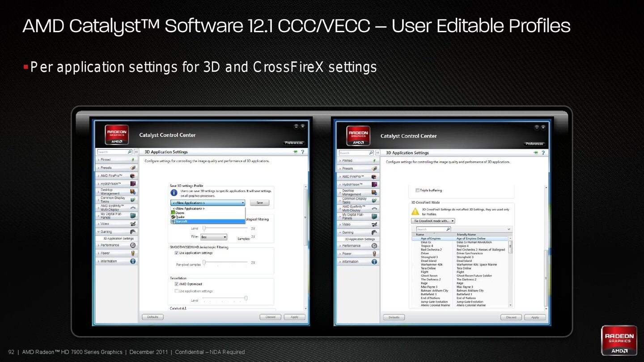Click Presets icon in right window sidebar
644x362 pixels.
point(374,168)
